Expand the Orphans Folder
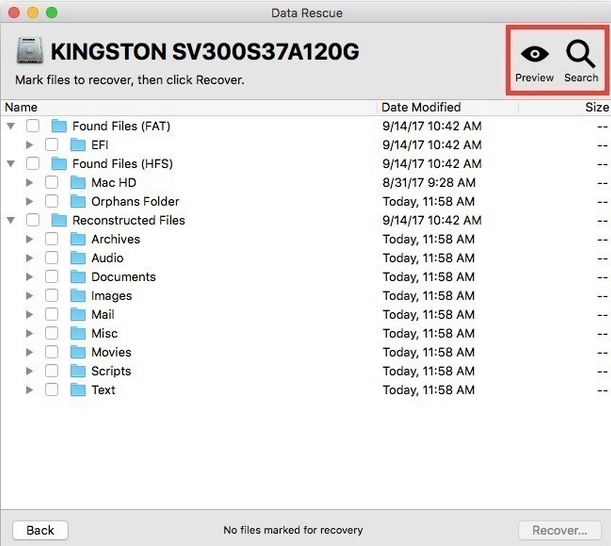This screenshot has width=611, height=546. 29,201
